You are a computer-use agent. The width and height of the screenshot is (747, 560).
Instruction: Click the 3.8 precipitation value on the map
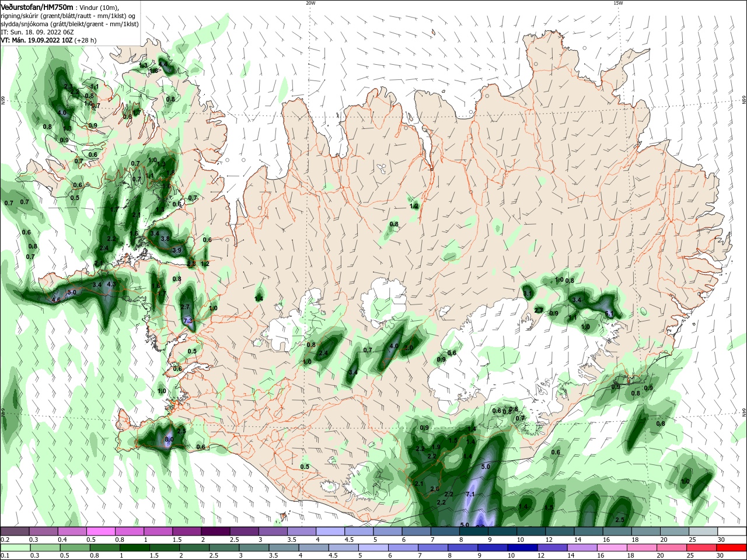click(x=165, y=239)
